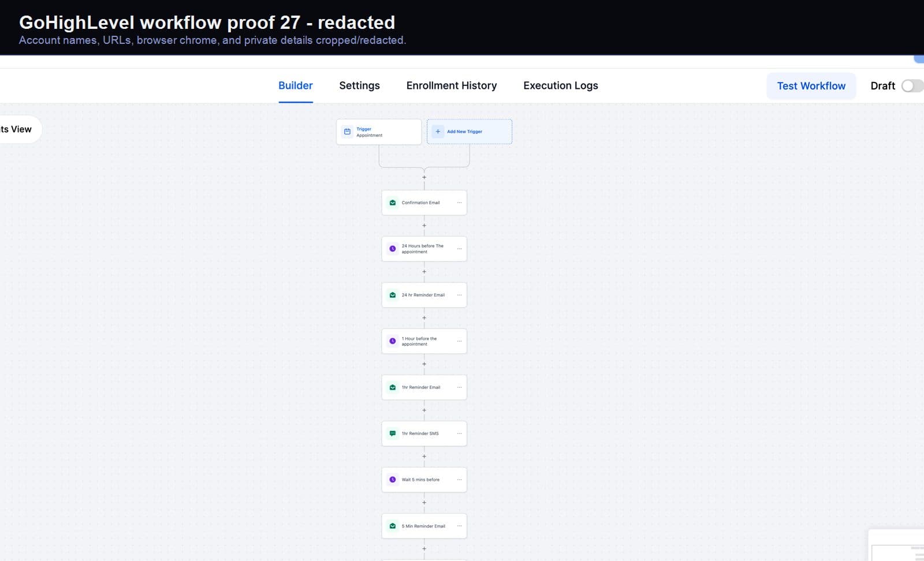
Task: Open the 1hr Reminder Email step
Action: 424,387
